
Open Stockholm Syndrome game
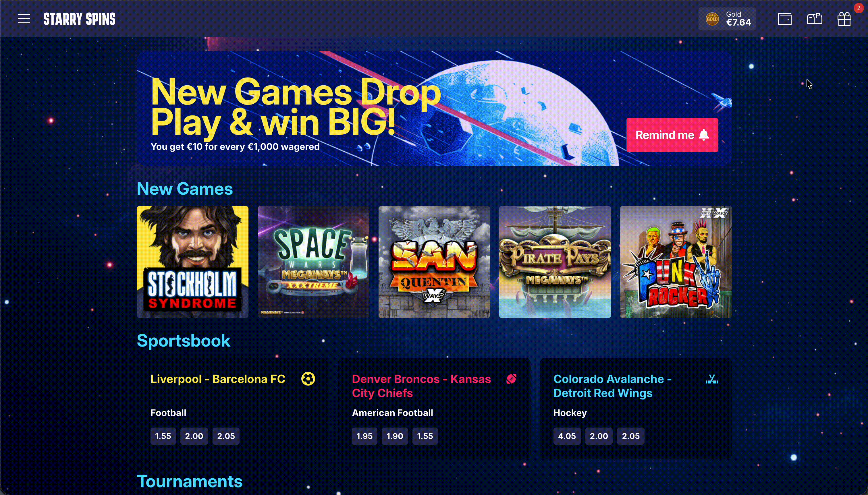[x=192, y=262]
